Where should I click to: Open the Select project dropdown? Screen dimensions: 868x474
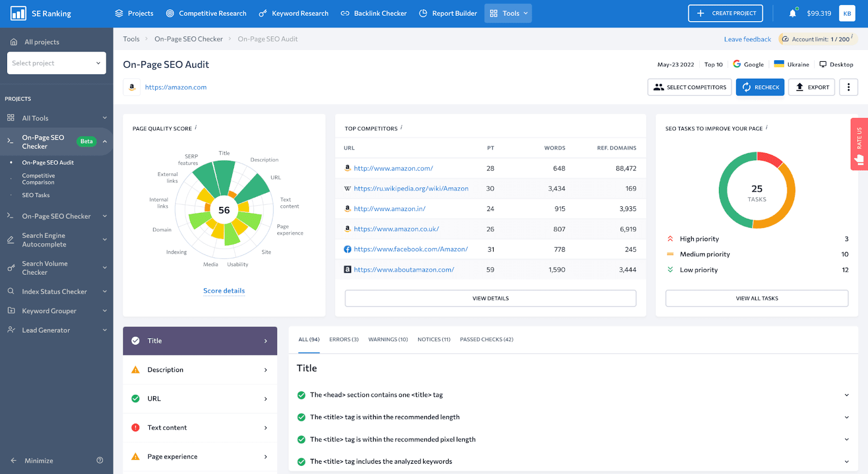(x=56, y=63)
